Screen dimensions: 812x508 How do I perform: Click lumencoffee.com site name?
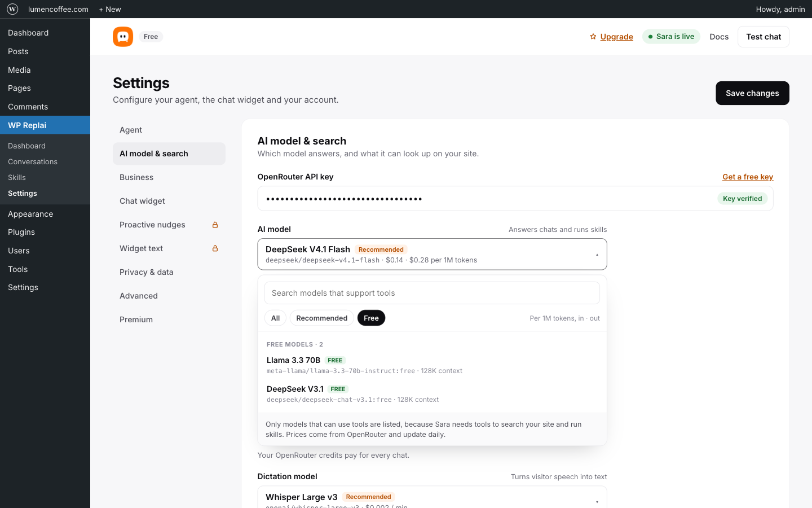58,9
